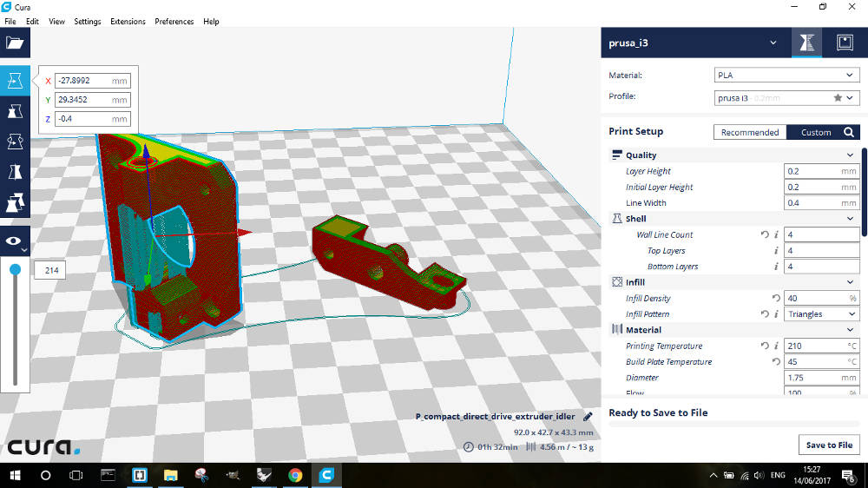Open the Infill Pattern Triangles dropdown
The image size is (868, 488).
[821, 314]
